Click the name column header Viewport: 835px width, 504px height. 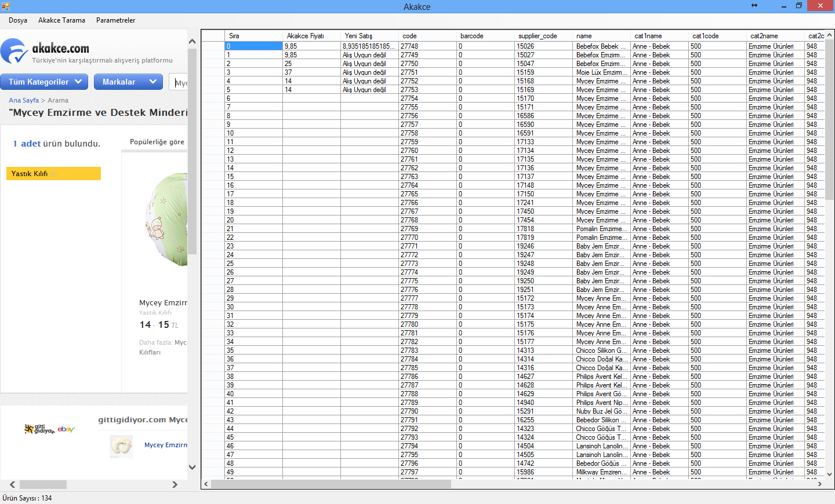602,36
